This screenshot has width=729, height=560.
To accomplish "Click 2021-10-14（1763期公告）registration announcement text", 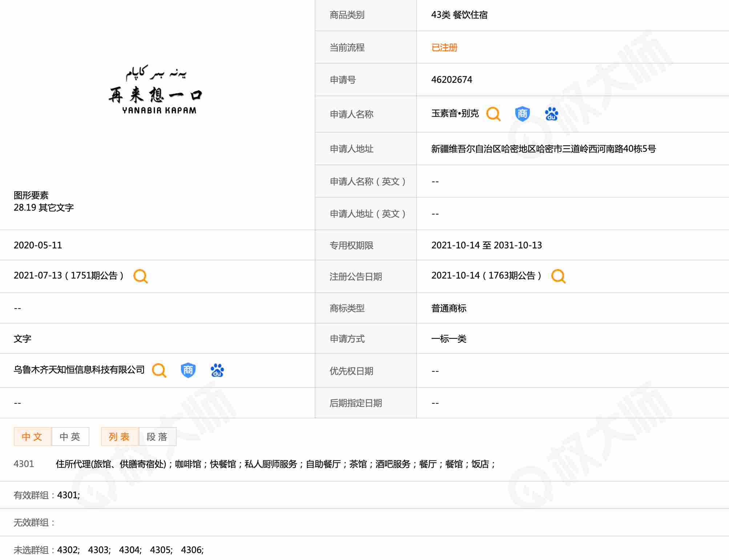I will pyautogui.click(x=486, y=276).
